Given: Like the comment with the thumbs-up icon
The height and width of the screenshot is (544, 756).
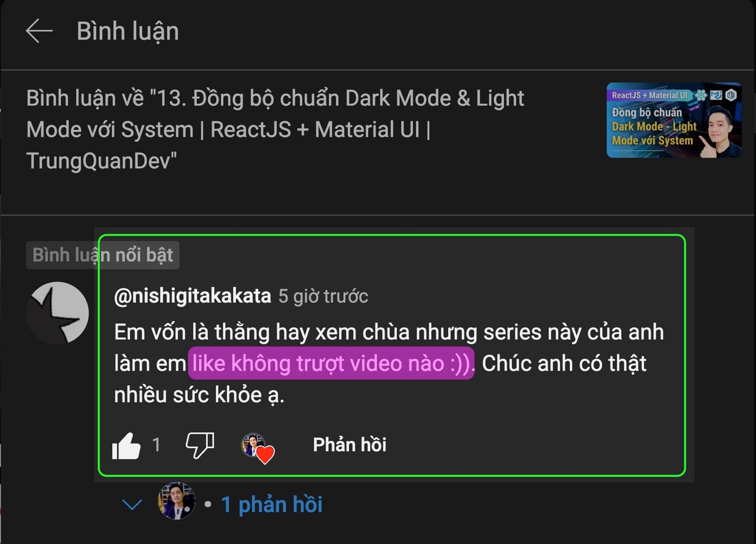Looking at the screenshot, I should (x=126, y=445).
